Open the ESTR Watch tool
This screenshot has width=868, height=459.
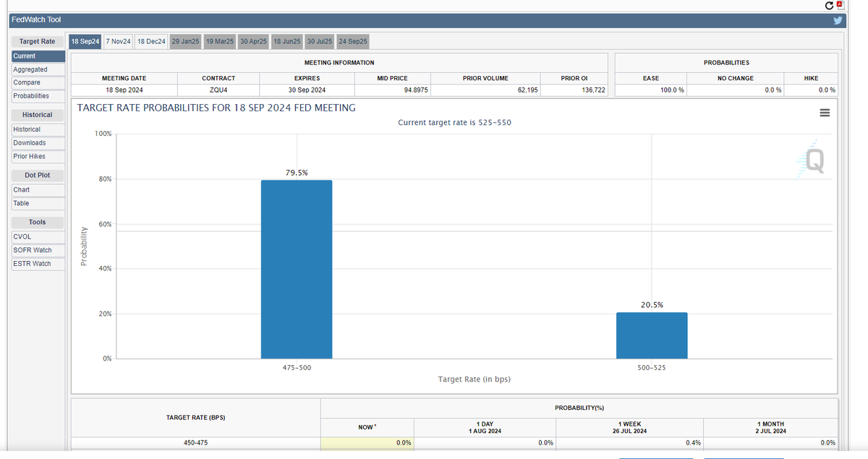38,263
